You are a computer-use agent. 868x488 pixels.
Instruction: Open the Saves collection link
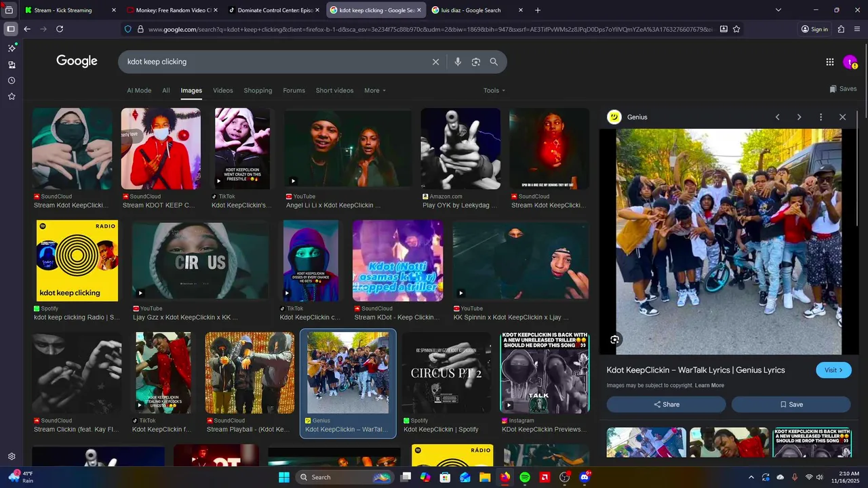click(x=843, y=89)
